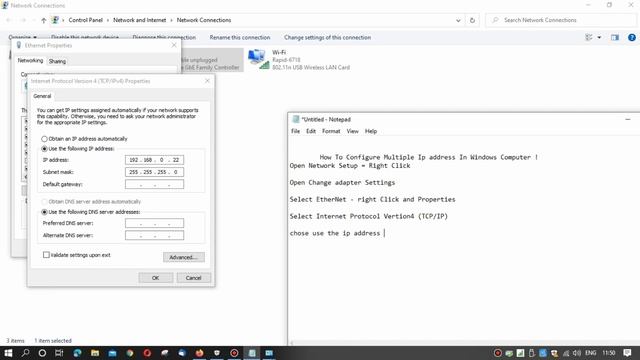The width and height of the screenshot is (640, 360).
Task: Open the change view dropdown arrow
Action: coord(599,38)
